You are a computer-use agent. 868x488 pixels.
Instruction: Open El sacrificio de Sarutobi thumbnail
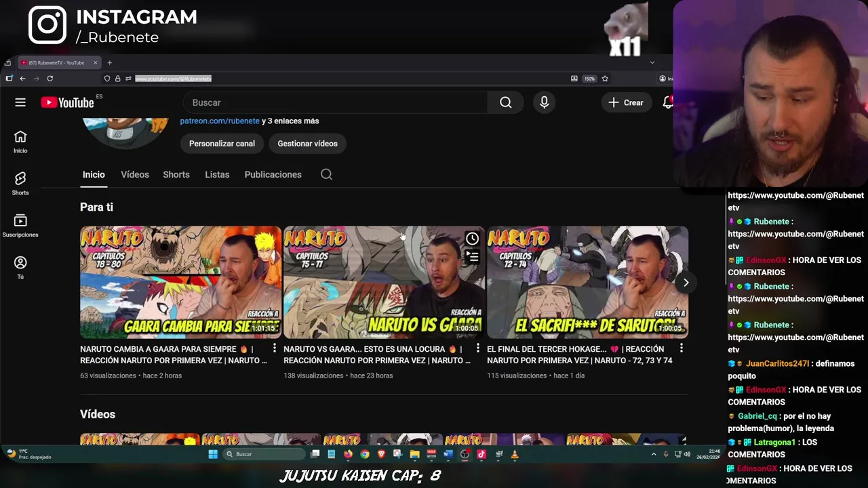click(587, 283)
